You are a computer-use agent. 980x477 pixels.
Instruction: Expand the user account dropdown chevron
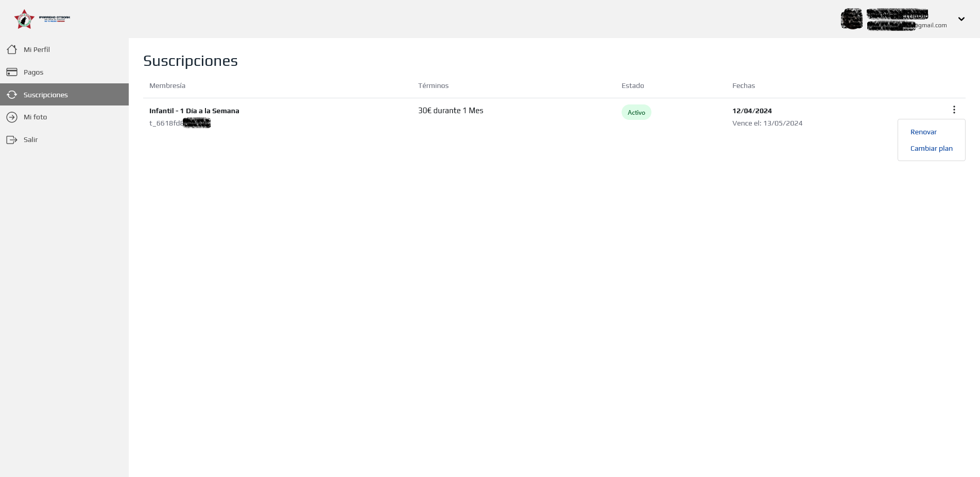click(961, 19)
